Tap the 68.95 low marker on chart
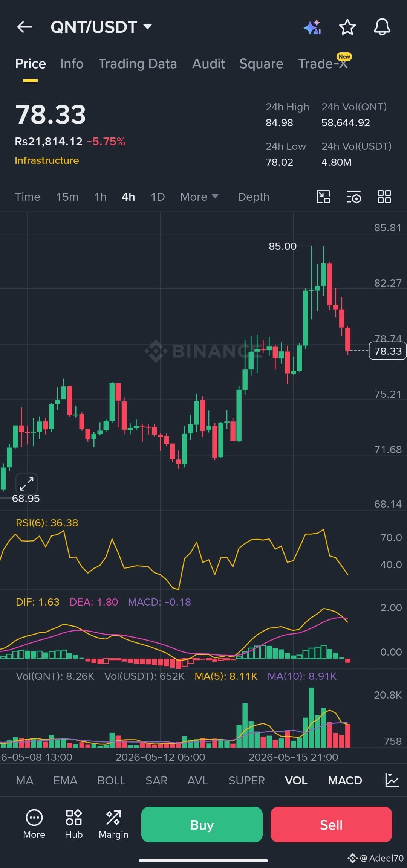This screenshot has height=868, width=407. [26, 498]
